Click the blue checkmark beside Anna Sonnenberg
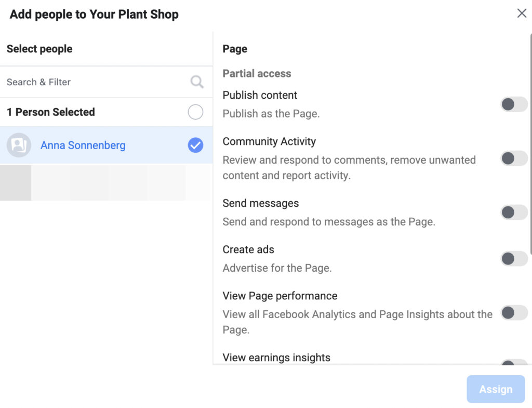Screen dimensions: 532x408 (195, 146)
